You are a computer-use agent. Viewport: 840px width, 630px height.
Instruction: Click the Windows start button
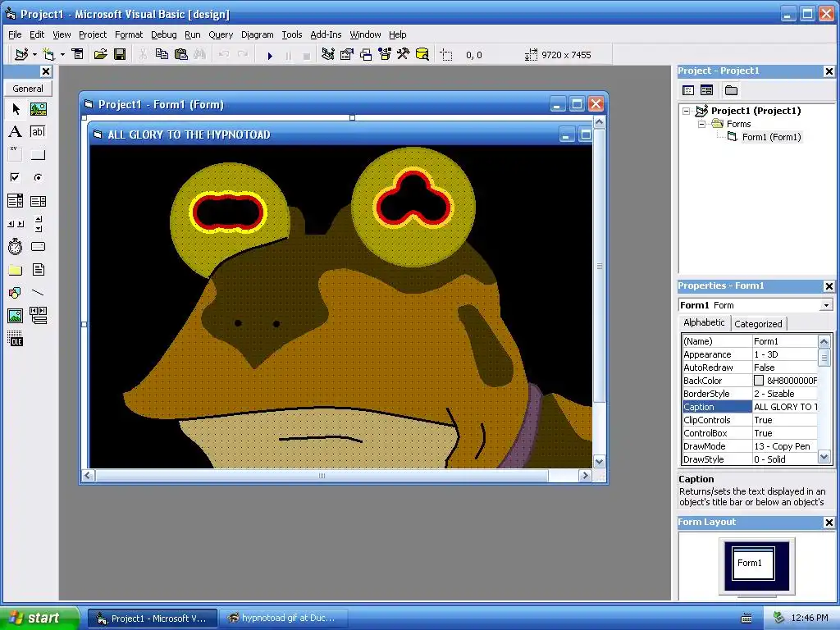[39, 618]
